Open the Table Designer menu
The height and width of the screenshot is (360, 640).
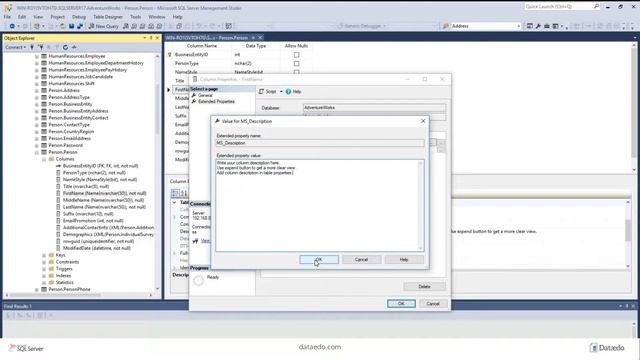pos(108,17)
